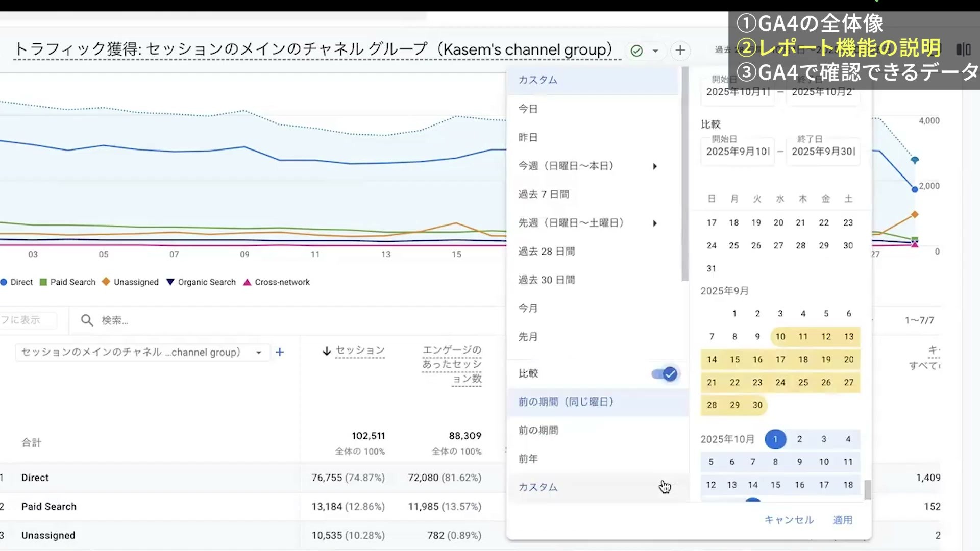Toggle Unassigned series via orange diamond legend
980x551 pixels.
[x=106, y=282]
